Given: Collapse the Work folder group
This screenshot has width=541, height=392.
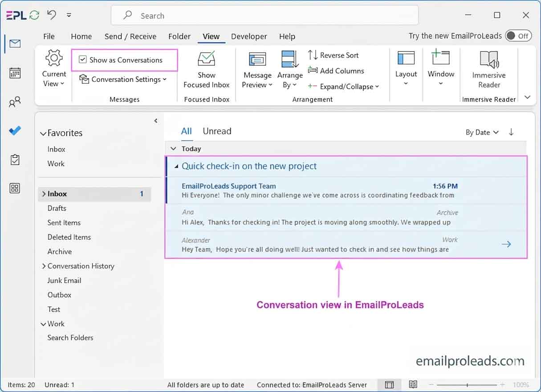Looking at the screenshot, I should 43,324.
